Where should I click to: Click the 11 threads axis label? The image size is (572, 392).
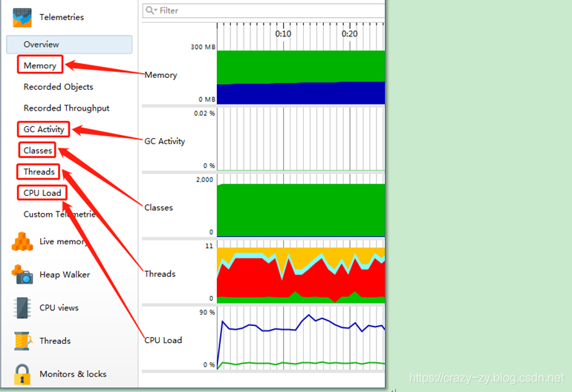[x=209, y=246]
